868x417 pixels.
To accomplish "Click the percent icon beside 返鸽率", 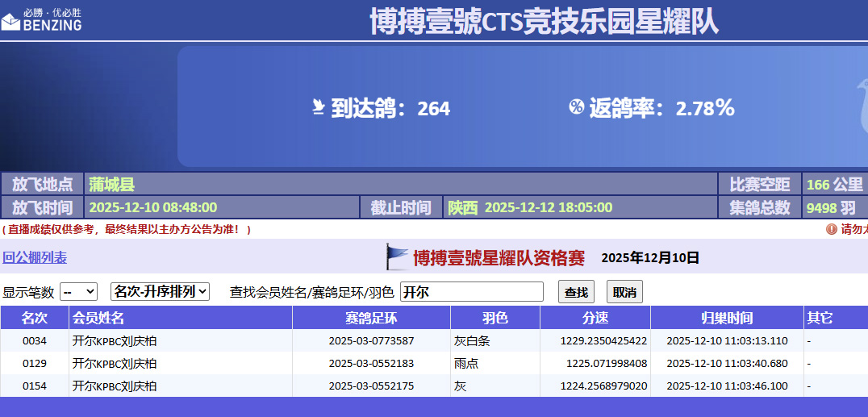I will (576, 106).
